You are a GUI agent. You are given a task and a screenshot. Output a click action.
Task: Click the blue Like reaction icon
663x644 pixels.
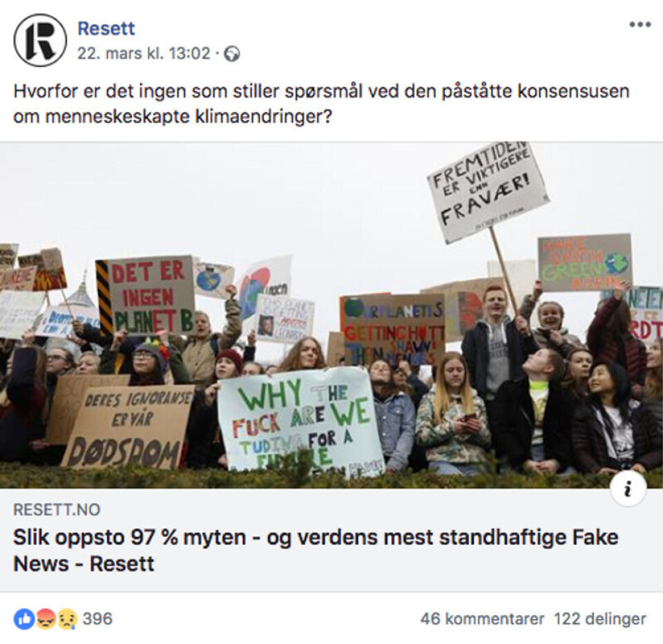click(24, 619)
